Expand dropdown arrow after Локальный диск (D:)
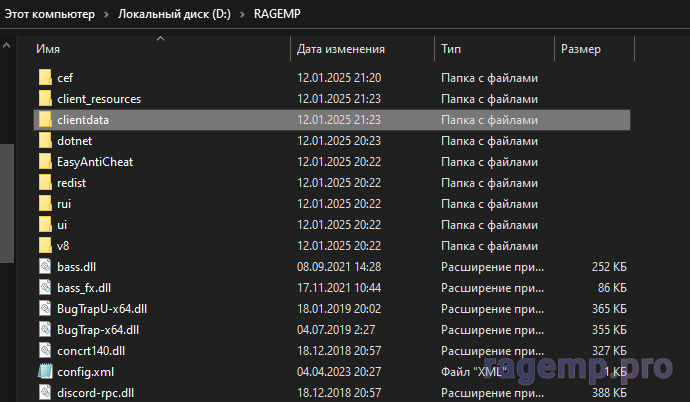 242,15
